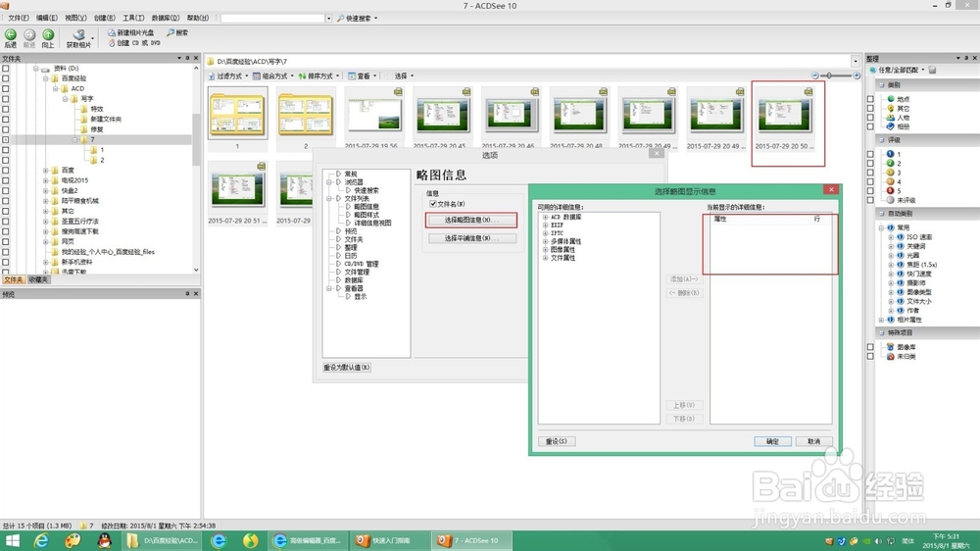
Task: Select the 新建文件夹 folder in tree
Action: click(106, 119)
